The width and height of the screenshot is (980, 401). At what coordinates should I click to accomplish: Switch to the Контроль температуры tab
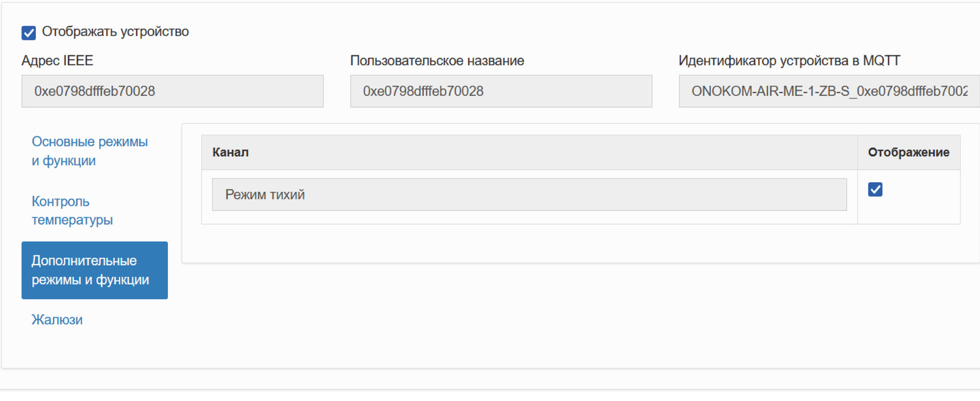pos(72,210)
